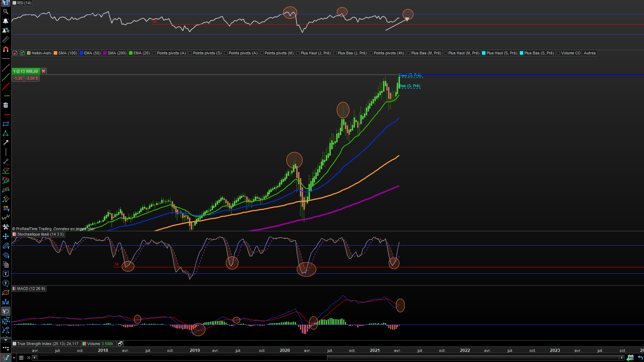Expand the toolbar with the down arrow

(5, 340)
